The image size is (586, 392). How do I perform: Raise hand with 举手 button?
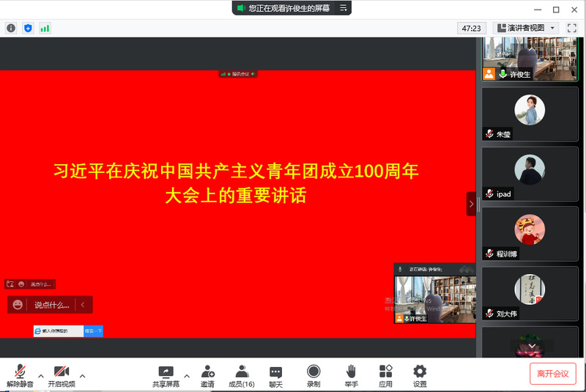(x=352, y=376)
